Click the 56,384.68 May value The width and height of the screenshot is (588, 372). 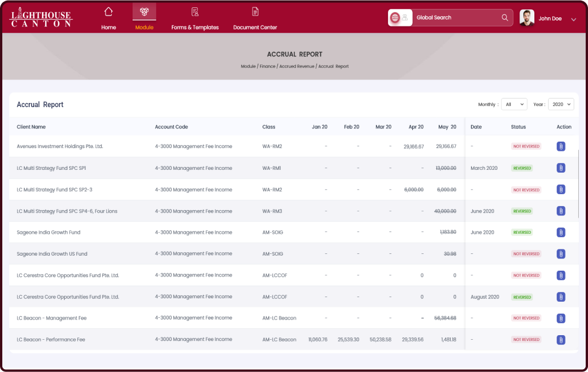[445, 318]
